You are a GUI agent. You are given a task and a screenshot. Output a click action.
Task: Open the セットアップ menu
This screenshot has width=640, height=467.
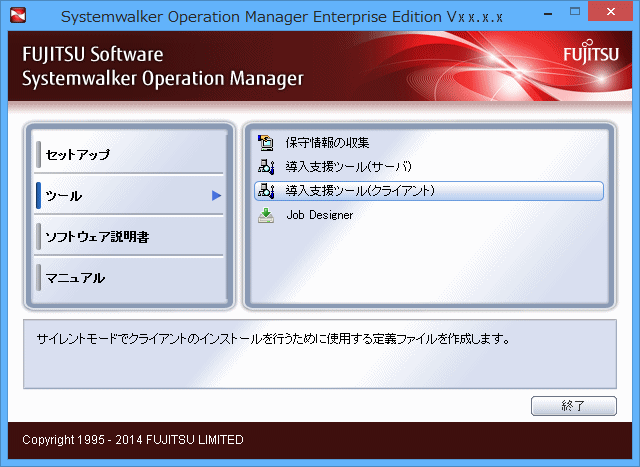click(129, 154)
